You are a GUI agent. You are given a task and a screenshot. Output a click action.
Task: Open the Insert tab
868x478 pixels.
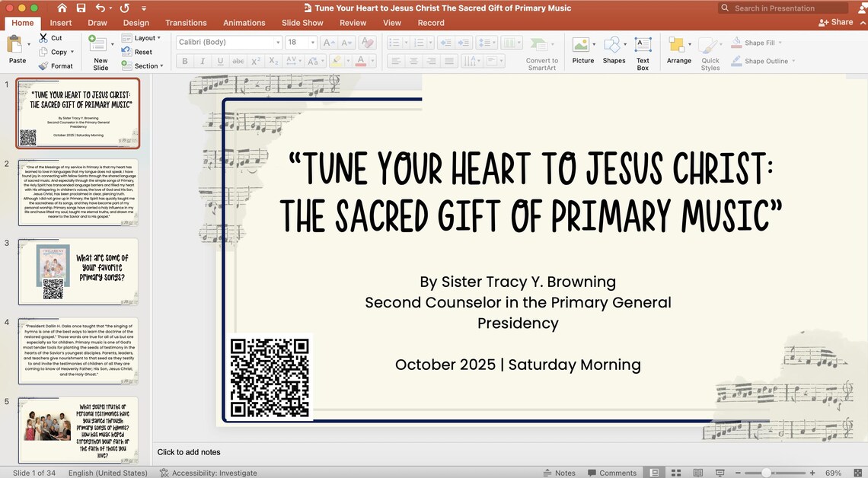[60, 23]
